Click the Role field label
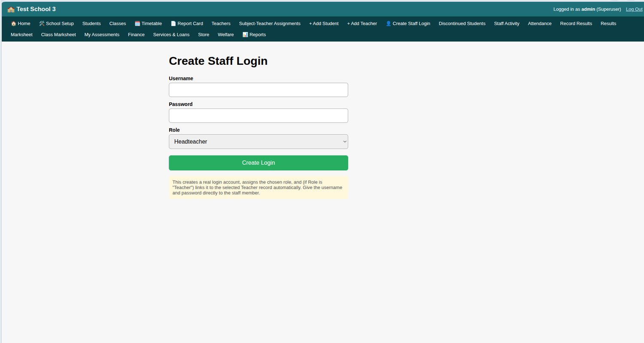This screenshot has width=644, height=343. (174, 130)
